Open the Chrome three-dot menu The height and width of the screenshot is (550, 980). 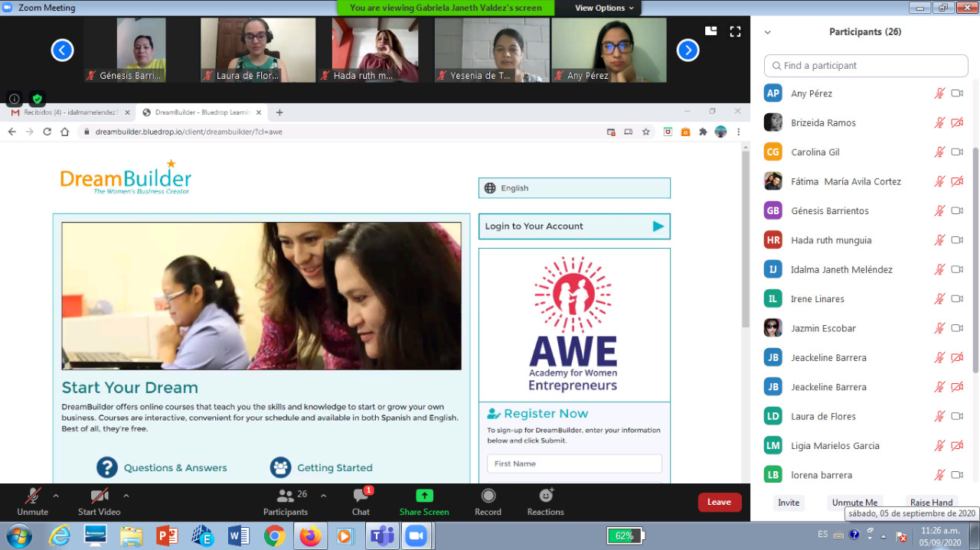738,132
